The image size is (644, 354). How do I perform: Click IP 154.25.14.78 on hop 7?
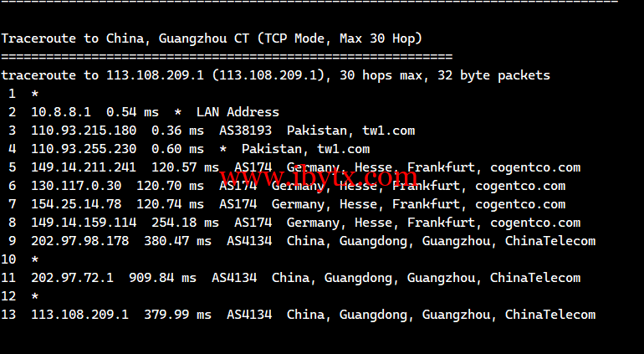(x=76, y=204)
